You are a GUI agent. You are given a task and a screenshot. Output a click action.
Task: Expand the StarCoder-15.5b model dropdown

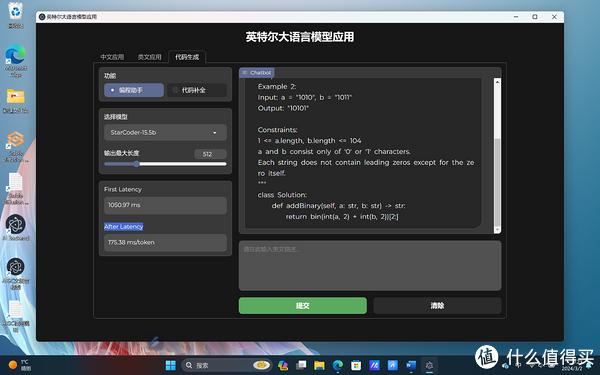(165, 132)
